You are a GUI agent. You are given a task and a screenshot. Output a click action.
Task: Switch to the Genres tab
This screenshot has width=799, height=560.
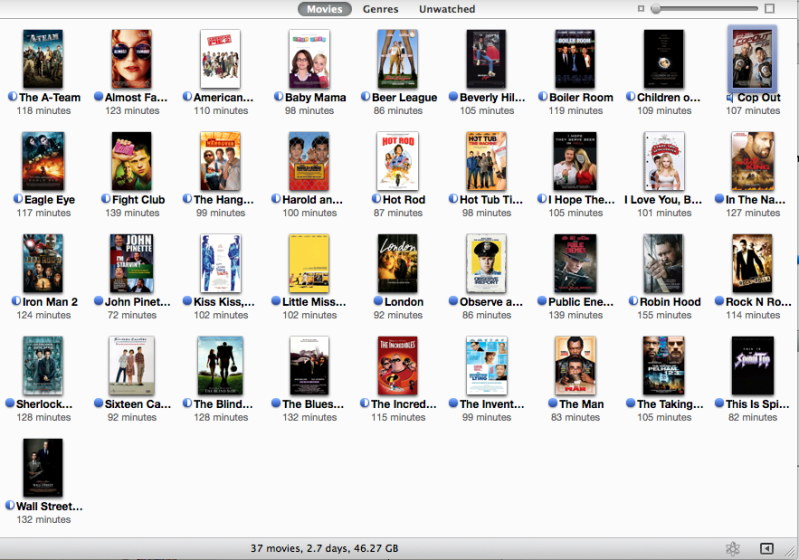(x=380, y=9)
